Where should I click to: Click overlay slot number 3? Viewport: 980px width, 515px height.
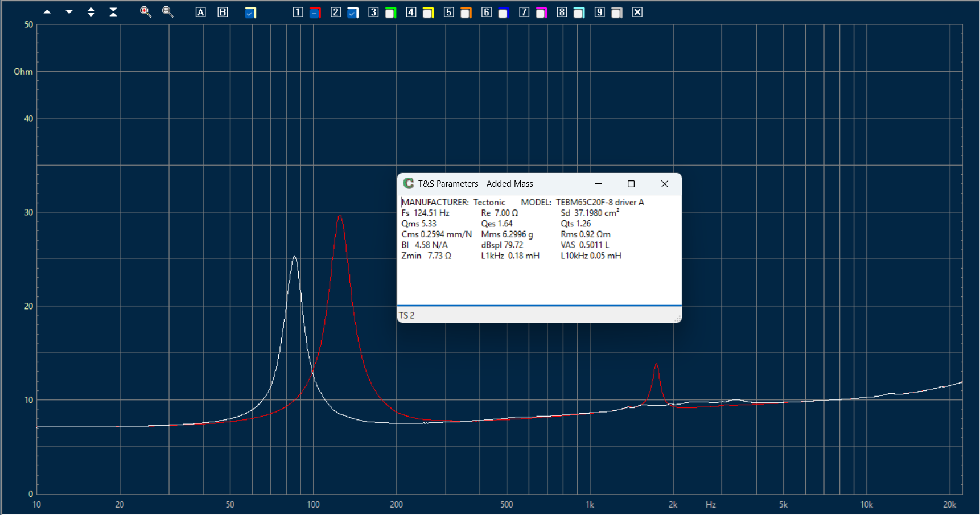(373, 12)
